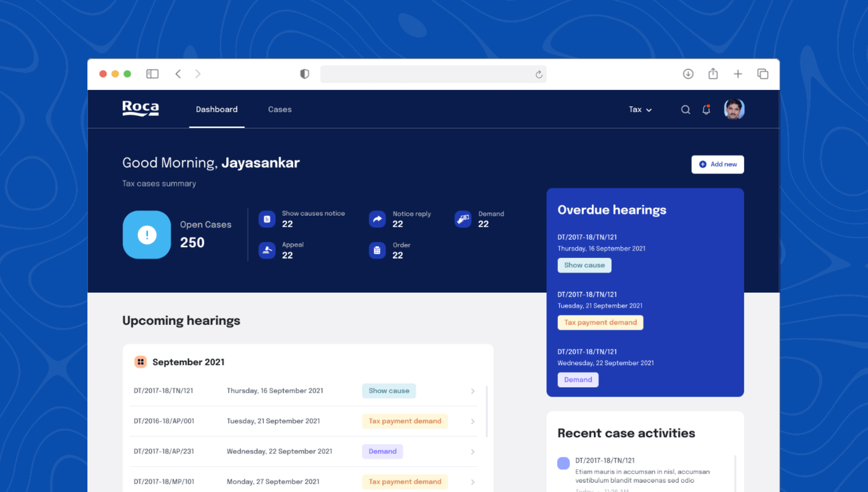This screenshot has height=492, width=868.
Task: Expand the DT/2016-18/AP/001 hearing row chevron
Action: coord(473,421)
